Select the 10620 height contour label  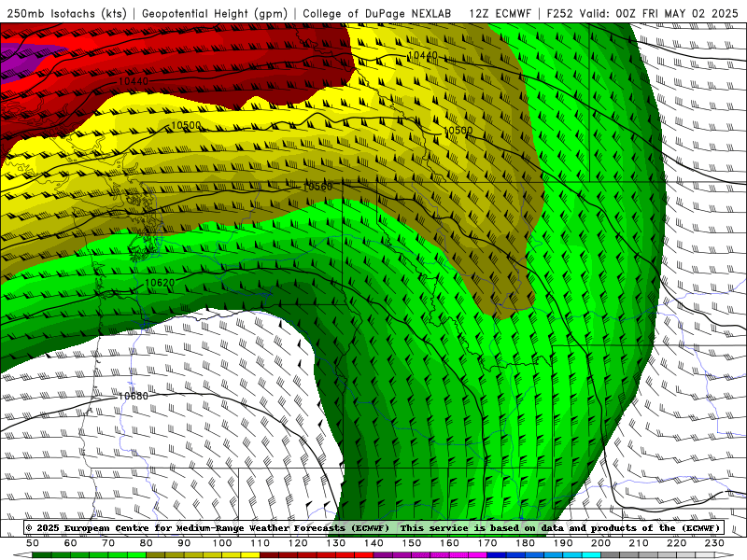tap(160, 283)
